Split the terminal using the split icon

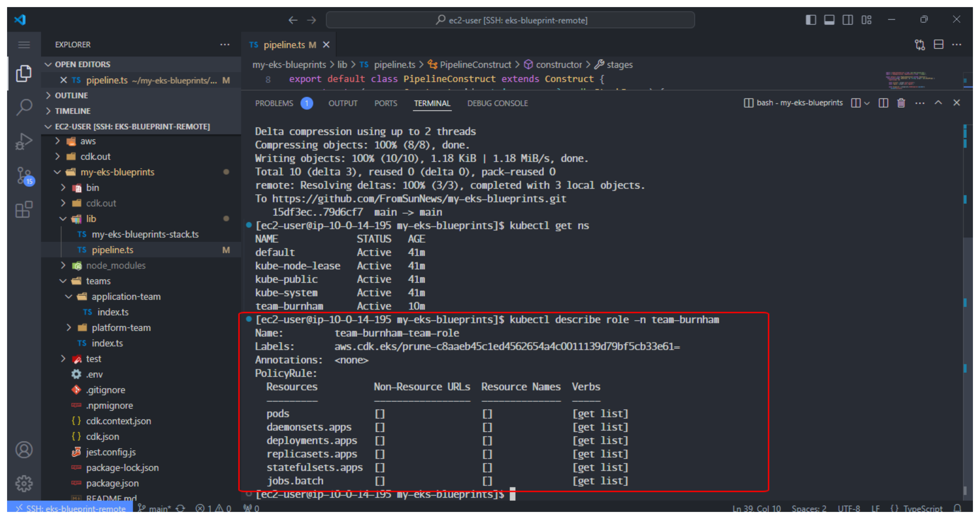point(883,103)
